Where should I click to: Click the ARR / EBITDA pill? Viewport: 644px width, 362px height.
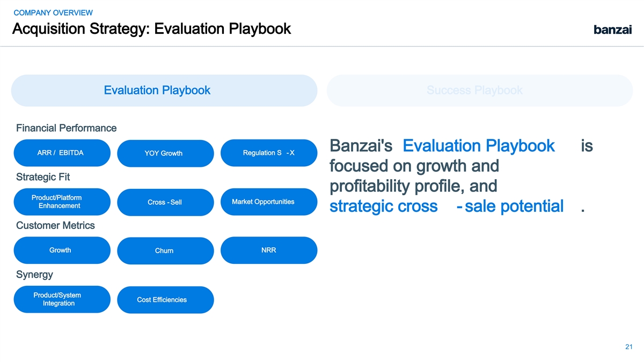[x=62, y=153]
